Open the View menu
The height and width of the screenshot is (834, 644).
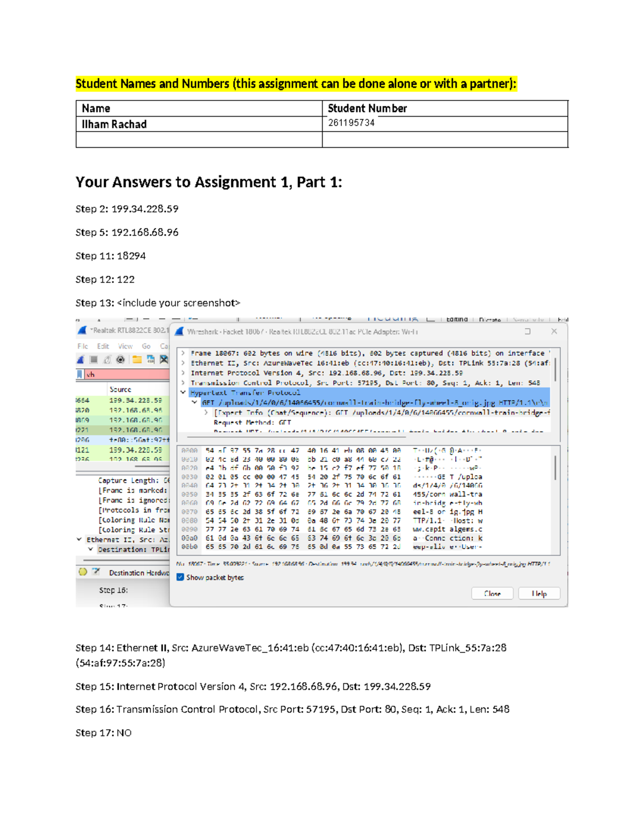(125, 346)
